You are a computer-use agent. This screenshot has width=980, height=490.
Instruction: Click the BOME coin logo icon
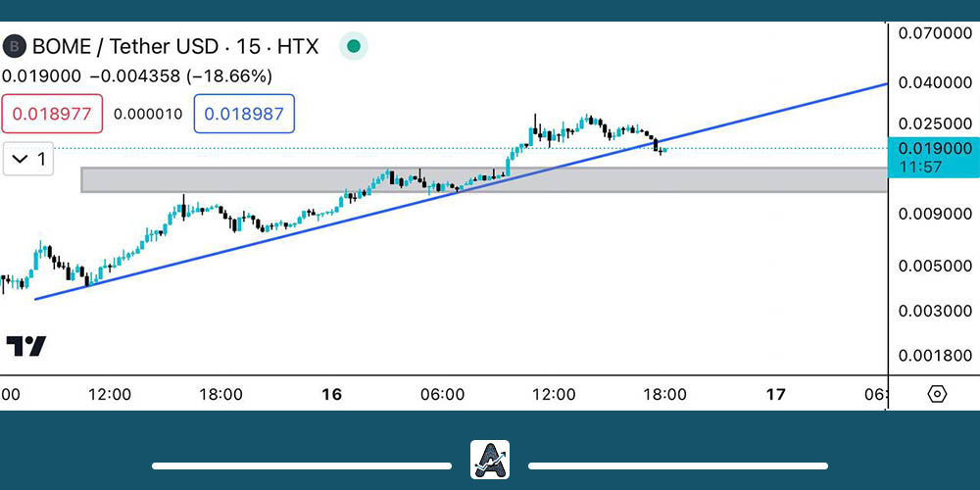(x=14, y=46)
